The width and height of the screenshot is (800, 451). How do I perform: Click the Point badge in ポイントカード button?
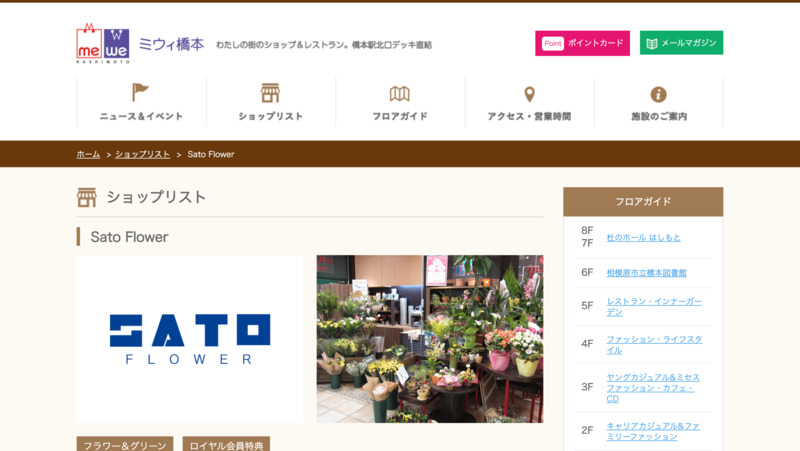[553, 43]
